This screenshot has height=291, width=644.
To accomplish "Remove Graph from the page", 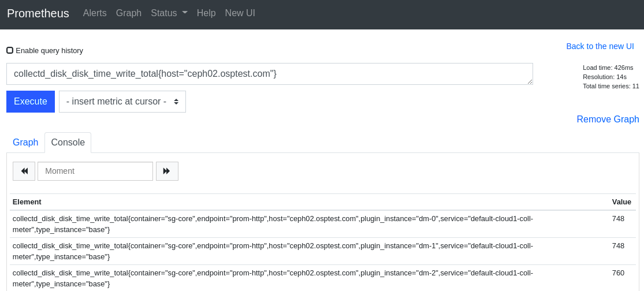I will pyautogui.click(x=608, y=119).
